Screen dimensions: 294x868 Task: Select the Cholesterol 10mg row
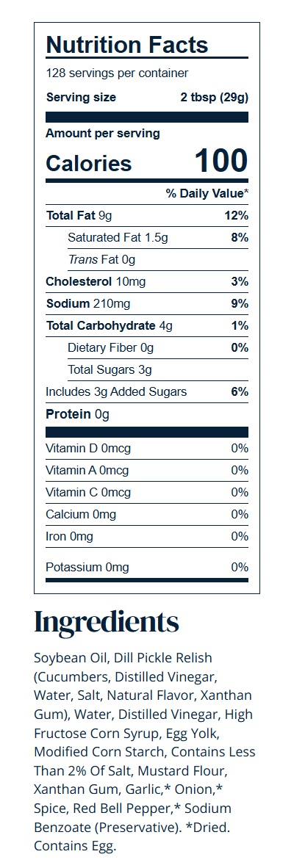147,282
